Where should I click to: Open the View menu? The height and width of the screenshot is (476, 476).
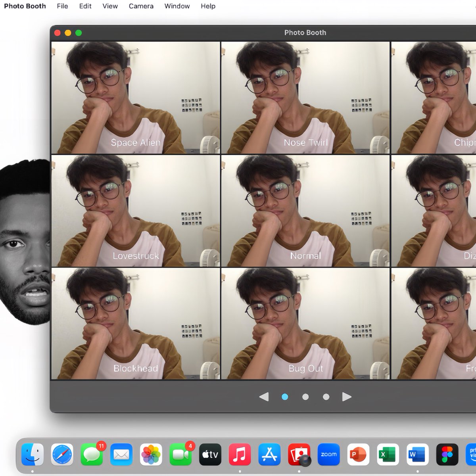[x=110, y=6]
